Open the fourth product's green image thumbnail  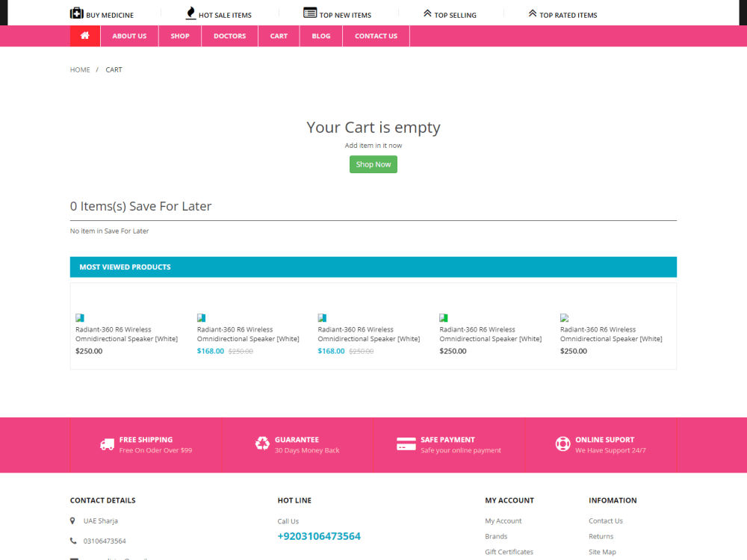tap(444, 317)
